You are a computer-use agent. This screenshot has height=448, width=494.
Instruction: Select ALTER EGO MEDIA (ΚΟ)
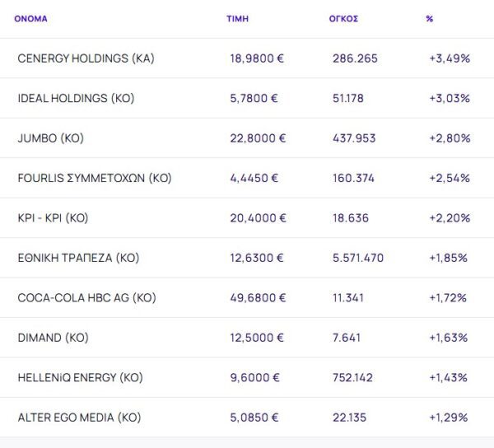point(79,418)
